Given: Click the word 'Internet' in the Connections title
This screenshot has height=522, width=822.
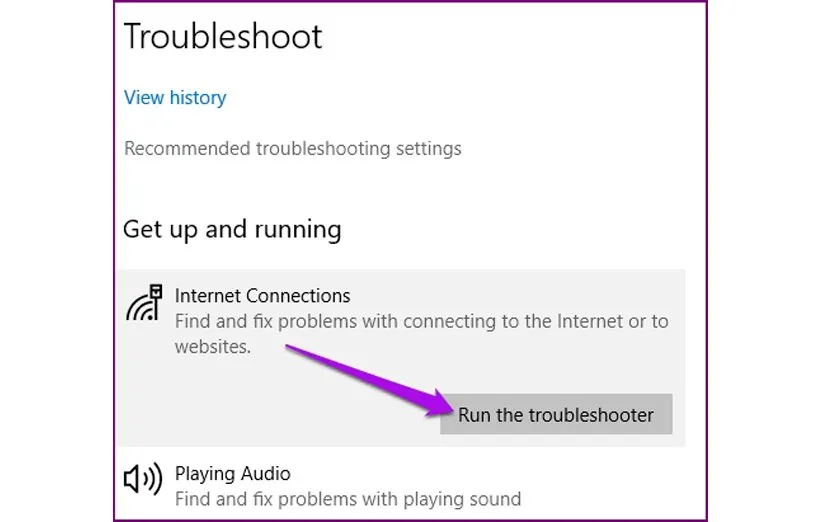Looking at the screenshot, I should (x=208, y=296).
